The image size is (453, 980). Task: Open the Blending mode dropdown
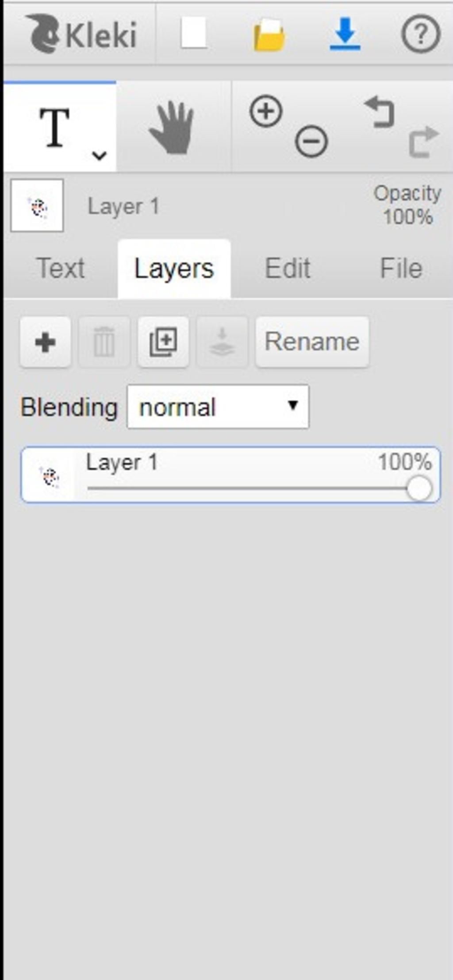(218, 407)
